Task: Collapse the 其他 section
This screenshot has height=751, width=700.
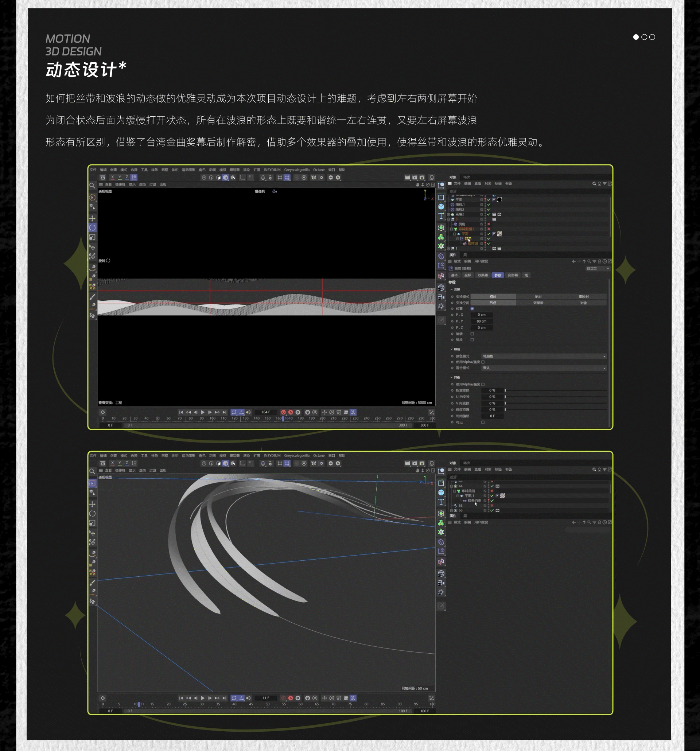Action: click(x=451, y=377)
